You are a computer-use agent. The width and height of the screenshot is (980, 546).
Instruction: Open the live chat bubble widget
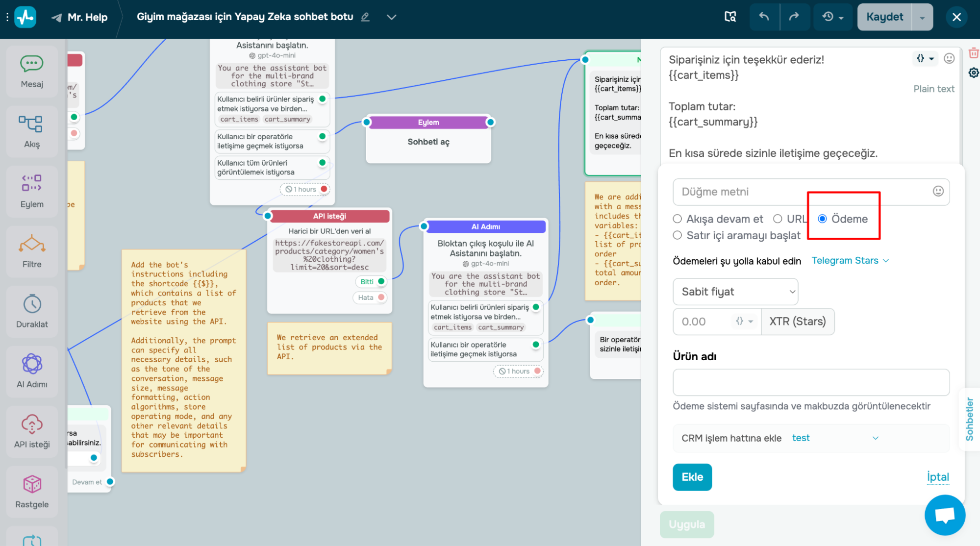(944, 515)
